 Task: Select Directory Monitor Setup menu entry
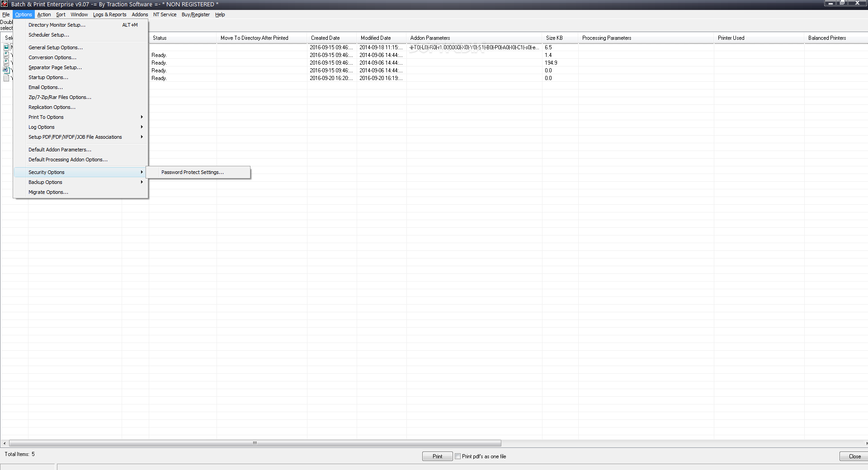tap(81, 25)
